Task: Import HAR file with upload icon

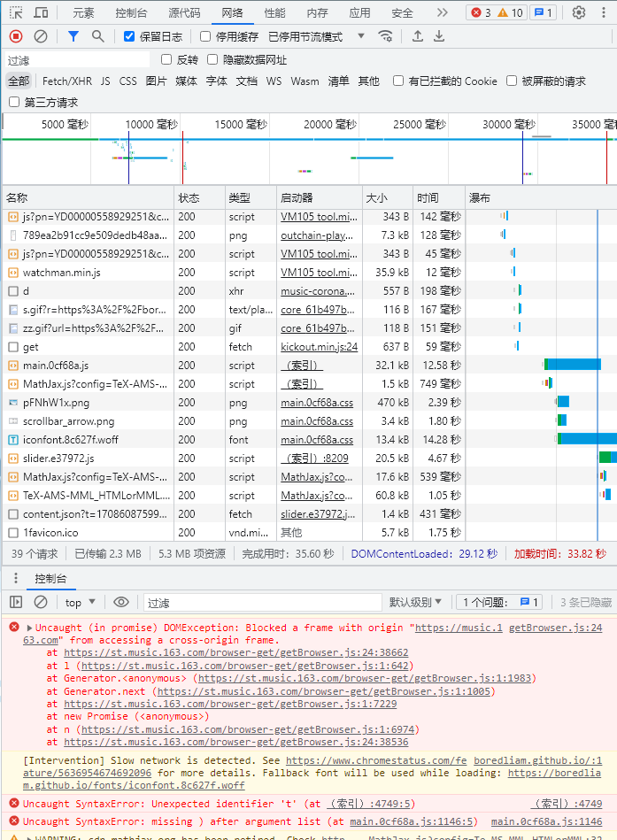Action: point(418,36)
